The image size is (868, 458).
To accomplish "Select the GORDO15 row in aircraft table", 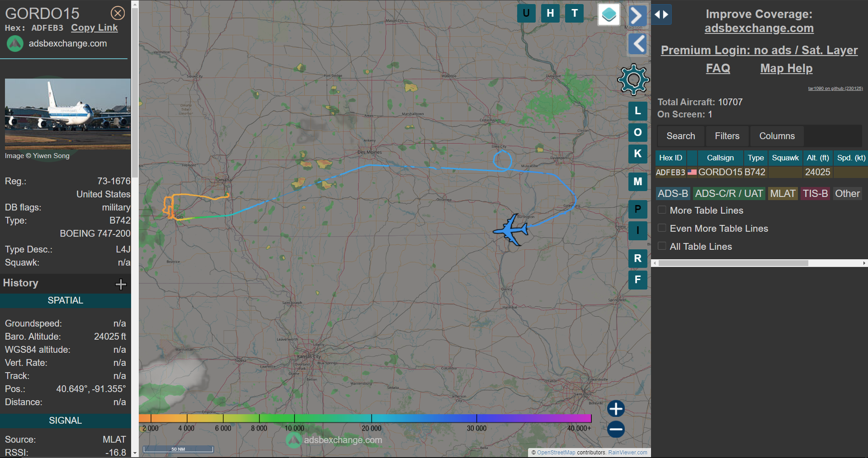I will (761, 172).
